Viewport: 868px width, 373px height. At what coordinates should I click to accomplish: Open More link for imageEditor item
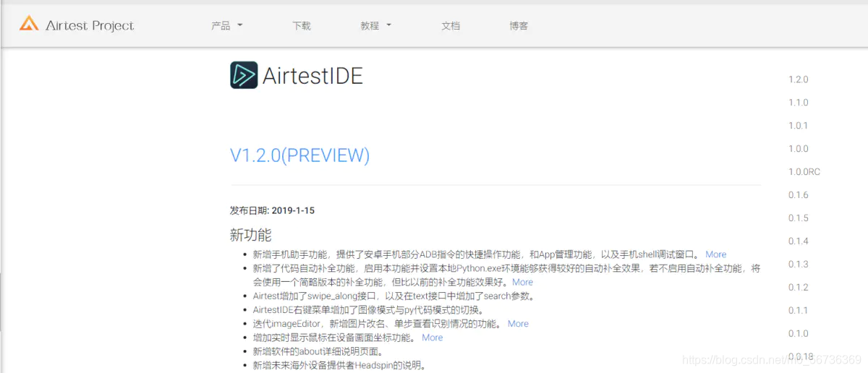pyautogui.click(x=518, y=324)
